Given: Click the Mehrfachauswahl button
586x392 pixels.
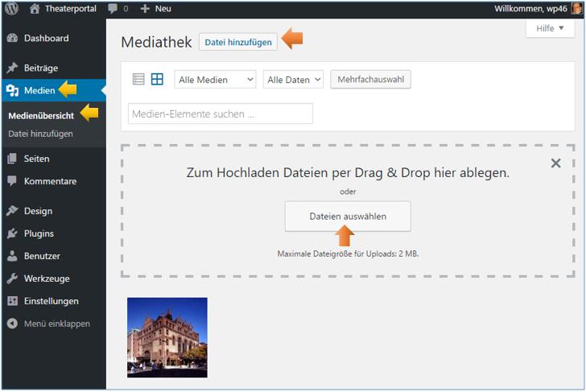Looking at the screenshot, I should (370, 80).
